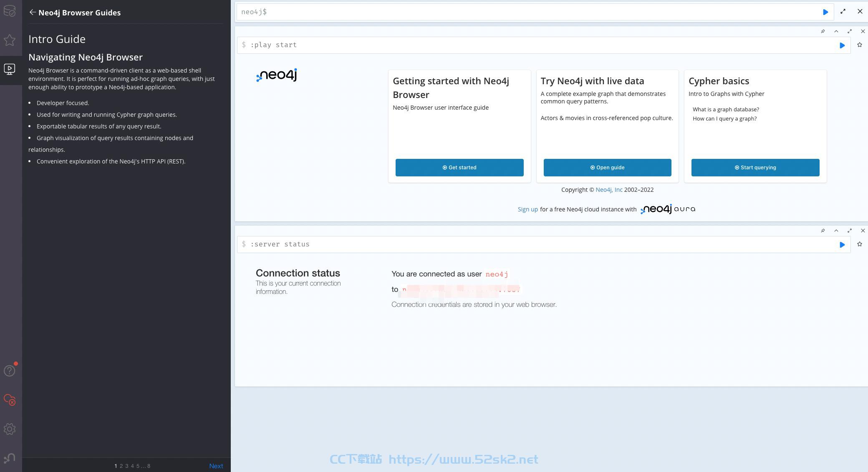Close the :server status frame
Viewport: 868px width, 472px height.
pos(863,231)
